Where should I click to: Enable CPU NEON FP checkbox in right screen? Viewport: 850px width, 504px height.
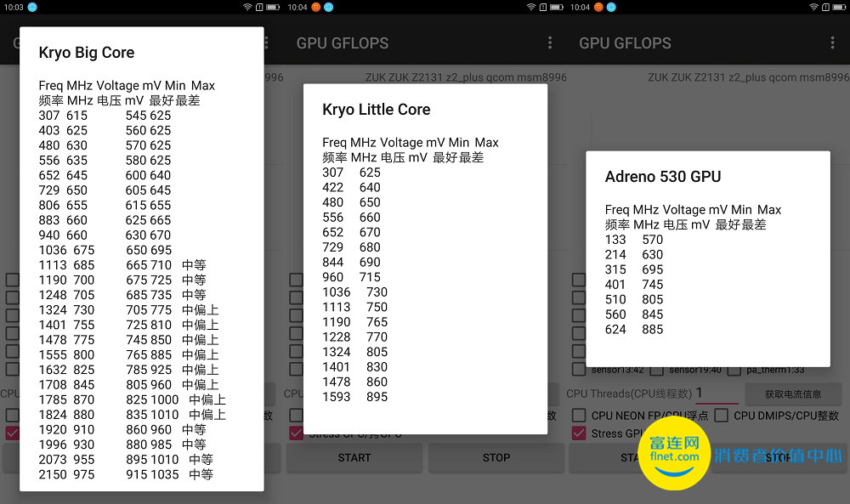coord(579,415)
